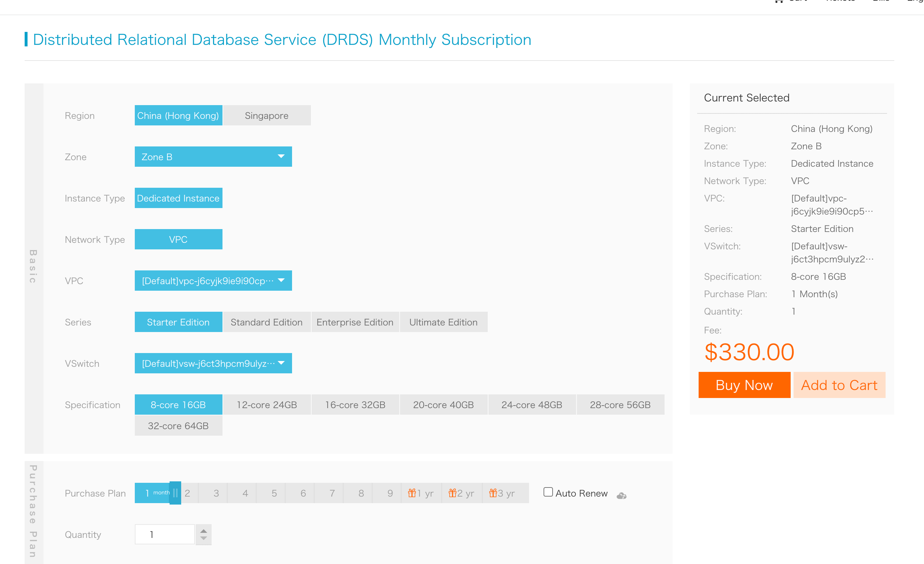Screen dimensions: 924x564
Task: Click the gift icon on the 1 yr plan
Action: coord(412,493)
